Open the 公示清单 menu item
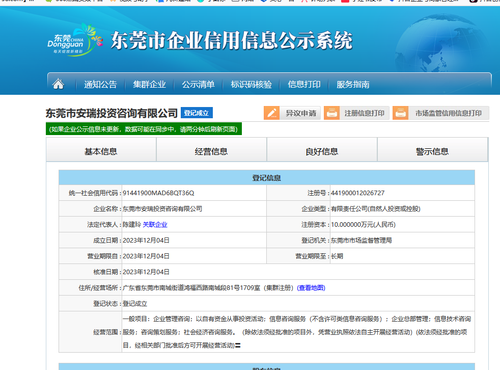 pyautogui.click(x=198, y=84)
